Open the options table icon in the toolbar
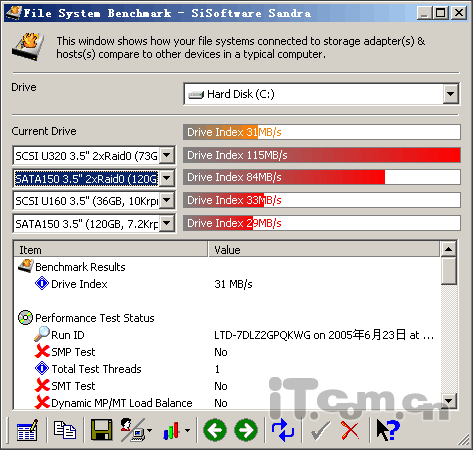The width and height of the screenshot is (473, 450). [27, 430]
